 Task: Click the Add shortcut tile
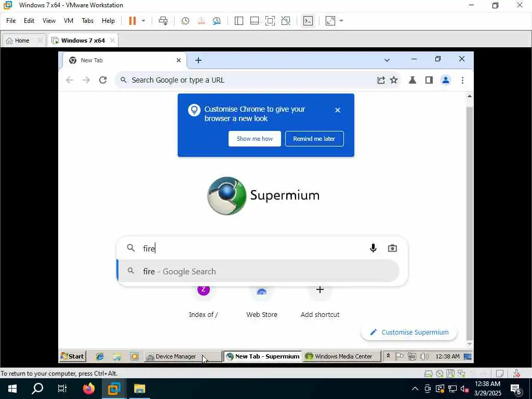pos(320,302)
